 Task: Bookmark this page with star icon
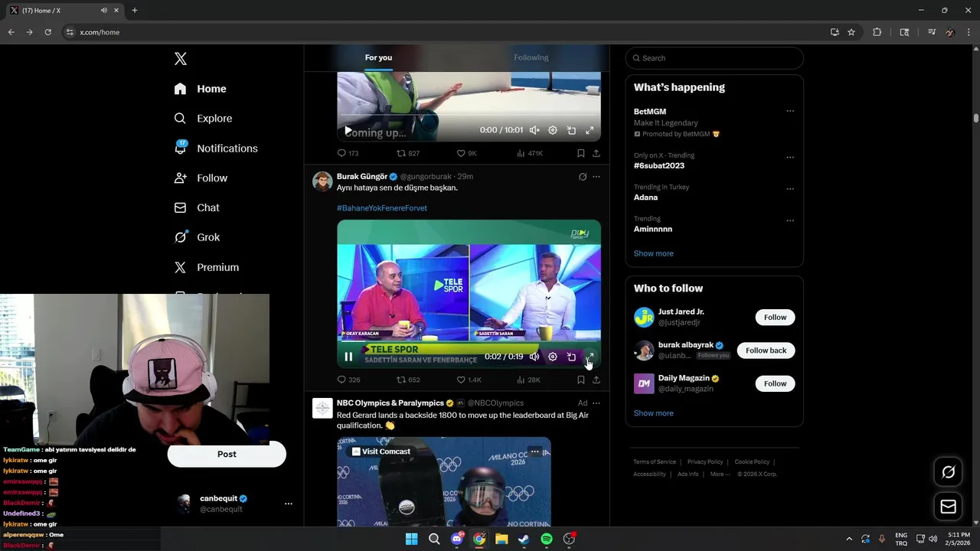pyautogui.click(x=851, y=32)
